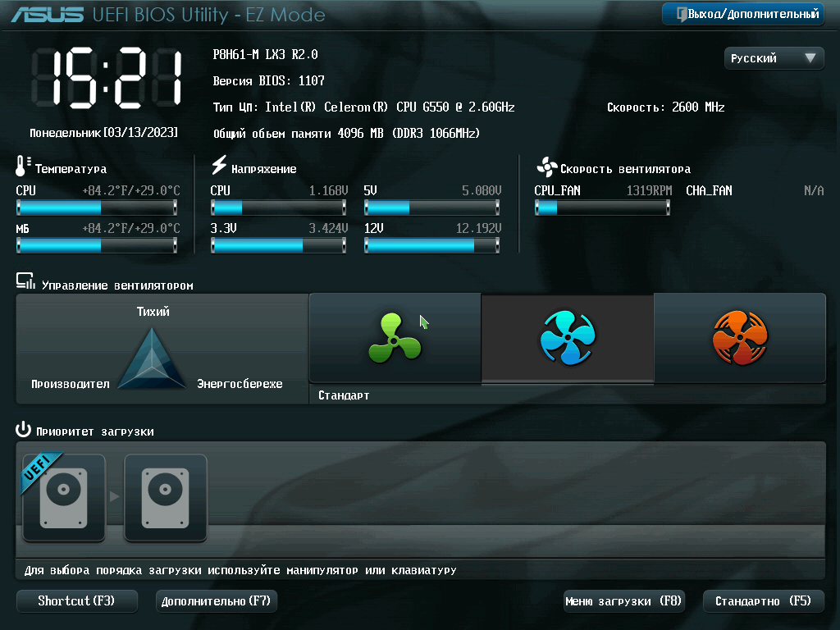Click the fan control section icon
The height and width of the screenshot is (630, 840).
[25, 281]
